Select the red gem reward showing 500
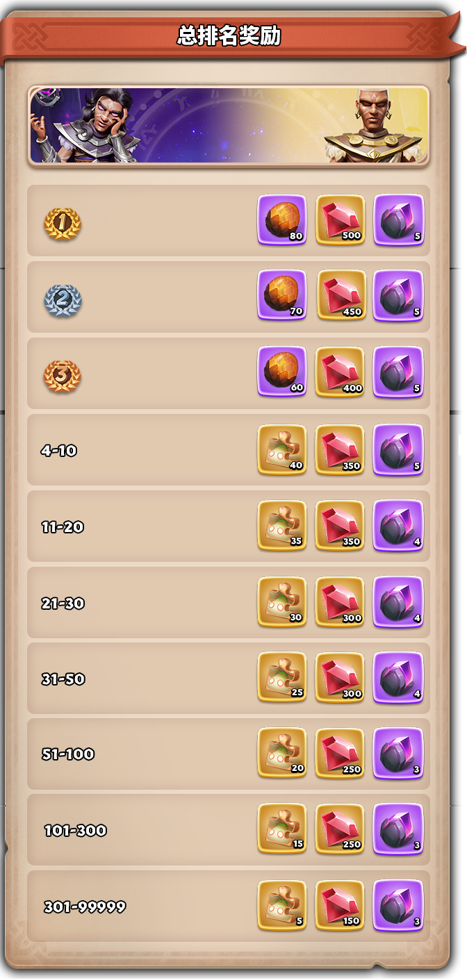The image size is (467, 980). point(341,220)
